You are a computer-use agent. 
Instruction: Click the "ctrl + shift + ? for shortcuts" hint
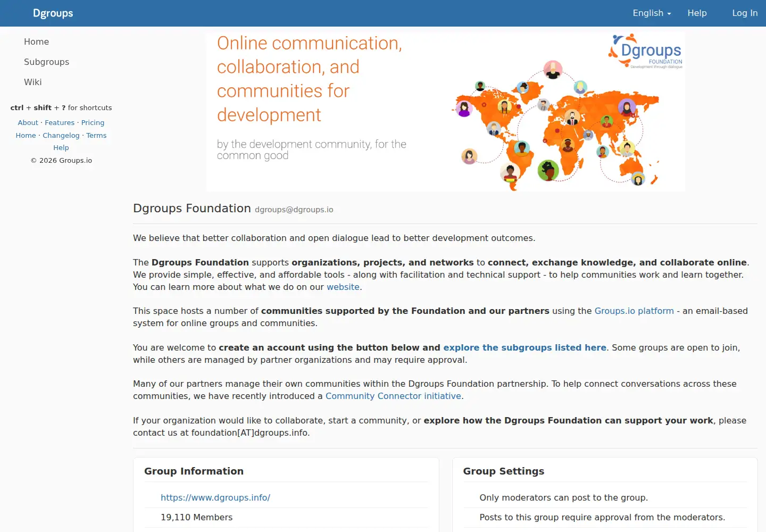point(61,107)
